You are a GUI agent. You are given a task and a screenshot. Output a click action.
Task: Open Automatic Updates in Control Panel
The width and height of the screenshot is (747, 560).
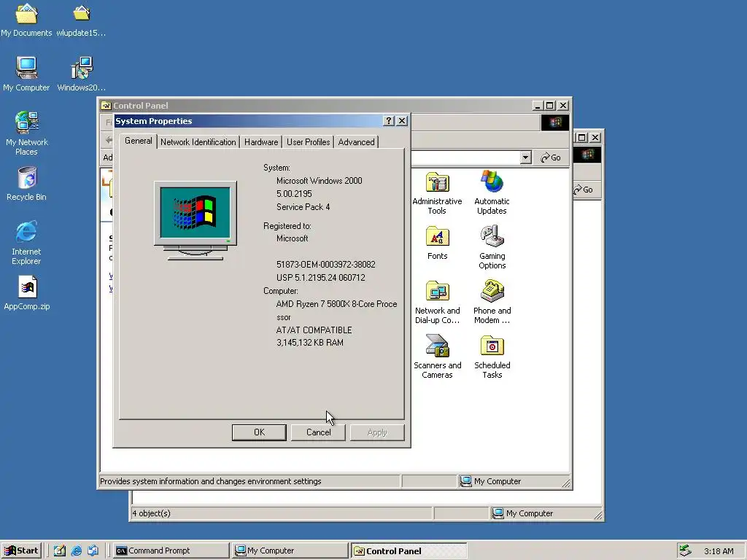(492, 192)
